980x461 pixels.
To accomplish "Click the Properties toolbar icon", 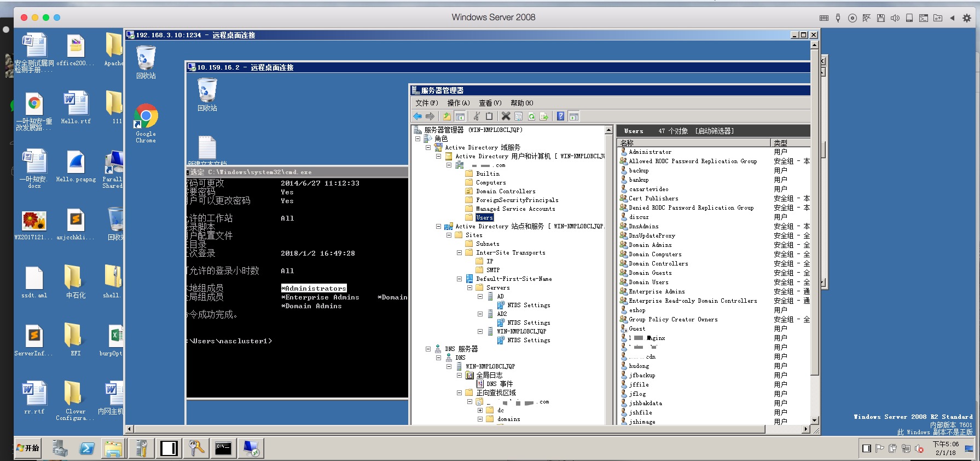I will point(518,116).
